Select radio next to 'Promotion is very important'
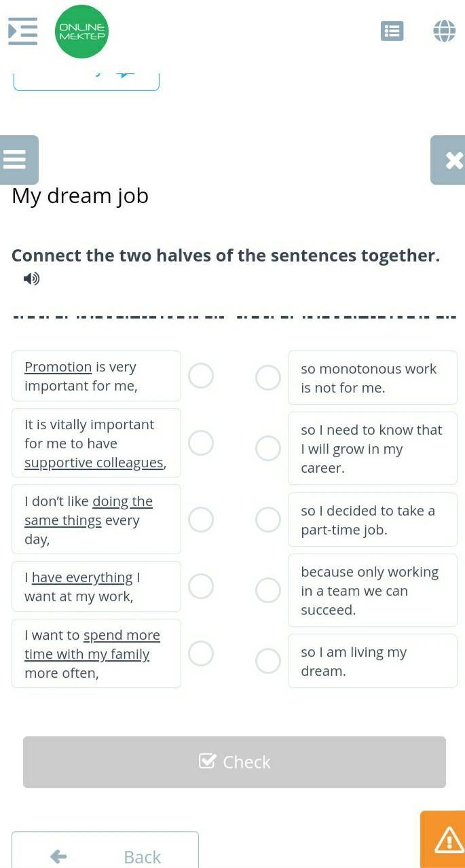The width and height of the screenshot is (465, 868). click(201, 376)
